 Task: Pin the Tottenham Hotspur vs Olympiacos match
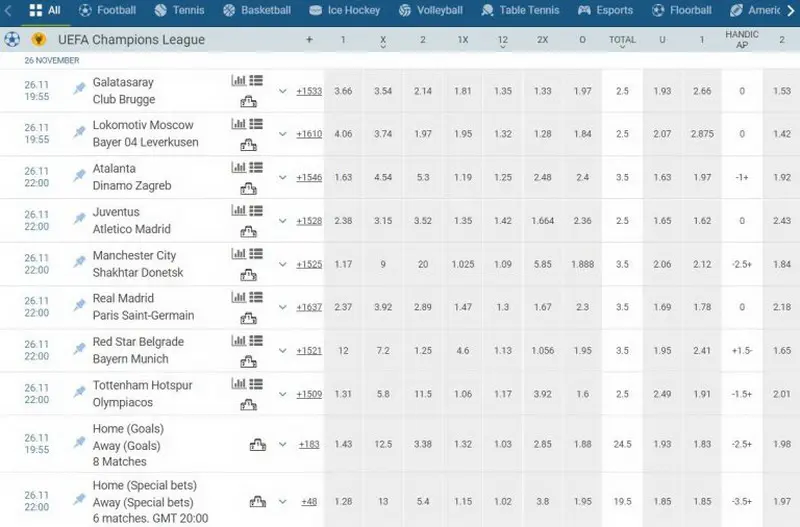[80, 393]
